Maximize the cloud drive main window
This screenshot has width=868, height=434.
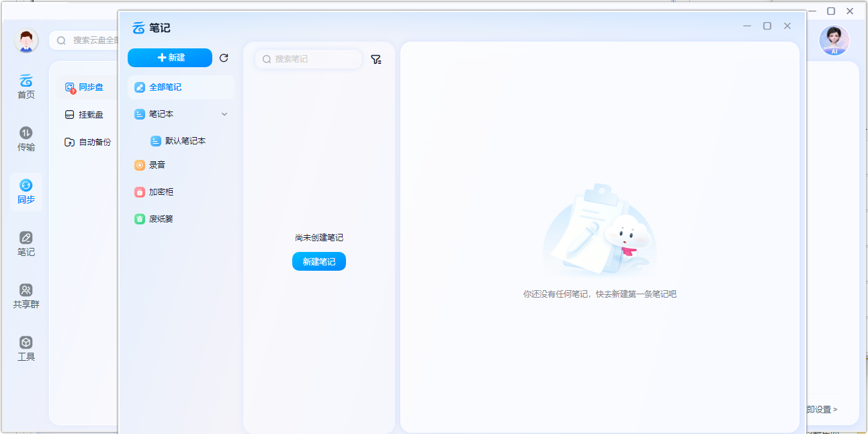click(831, 11)
